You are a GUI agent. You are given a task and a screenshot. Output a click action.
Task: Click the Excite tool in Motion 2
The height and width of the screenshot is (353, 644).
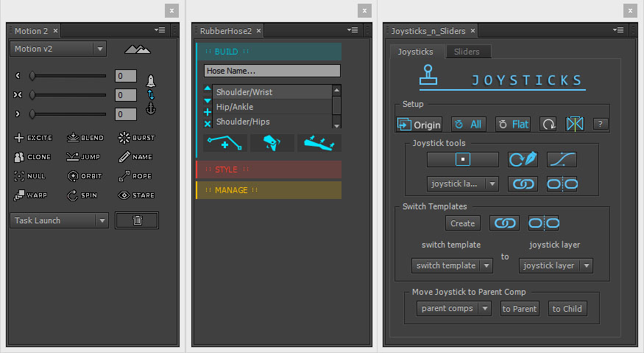click(x=33, y=138)
